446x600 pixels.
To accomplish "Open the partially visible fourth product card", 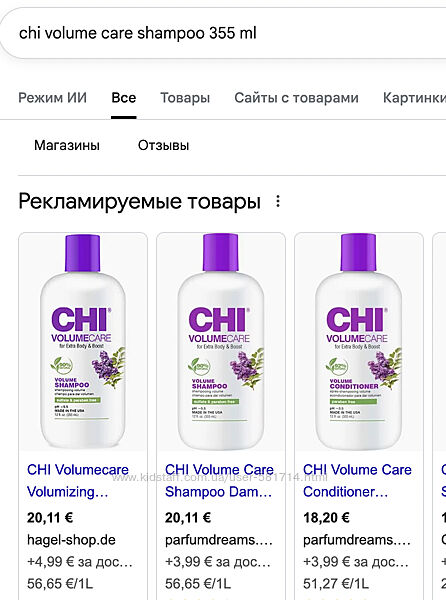I will (439, 416).
